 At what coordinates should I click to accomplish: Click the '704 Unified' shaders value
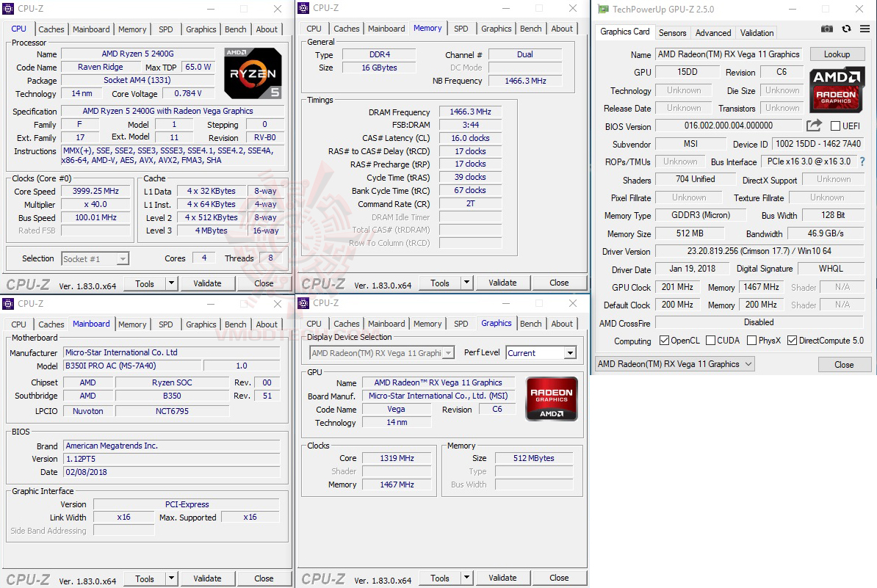[696, 179]
